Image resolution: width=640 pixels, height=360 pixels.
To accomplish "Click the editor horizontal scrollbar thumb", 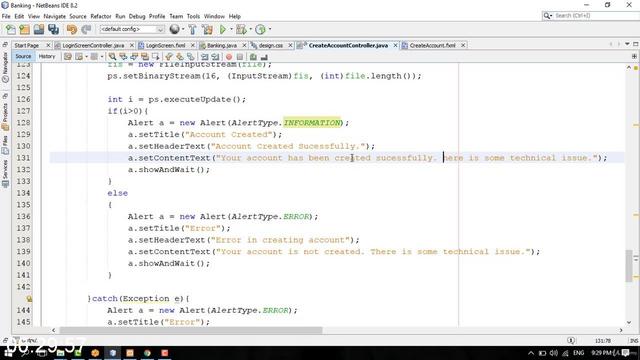I will point(191,330).
